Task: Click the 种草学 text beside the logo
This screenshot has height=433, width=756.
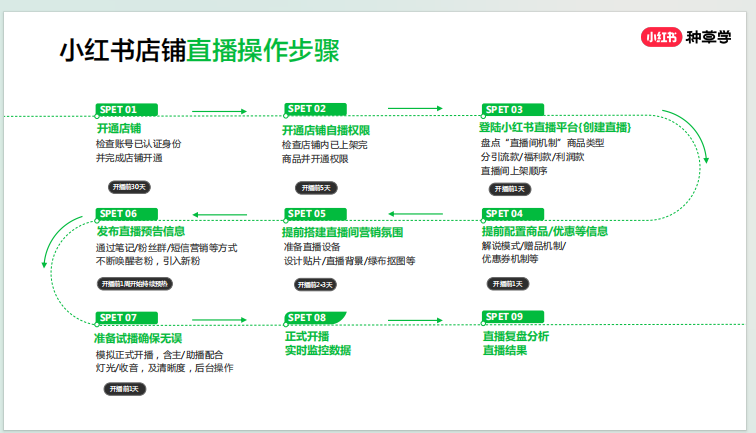Action: [708, 37]
